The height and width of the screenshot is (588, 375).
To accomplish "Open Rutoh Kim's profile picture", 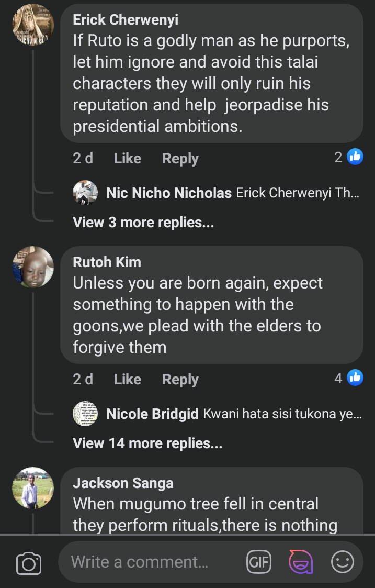I will (x=33, y=267).
